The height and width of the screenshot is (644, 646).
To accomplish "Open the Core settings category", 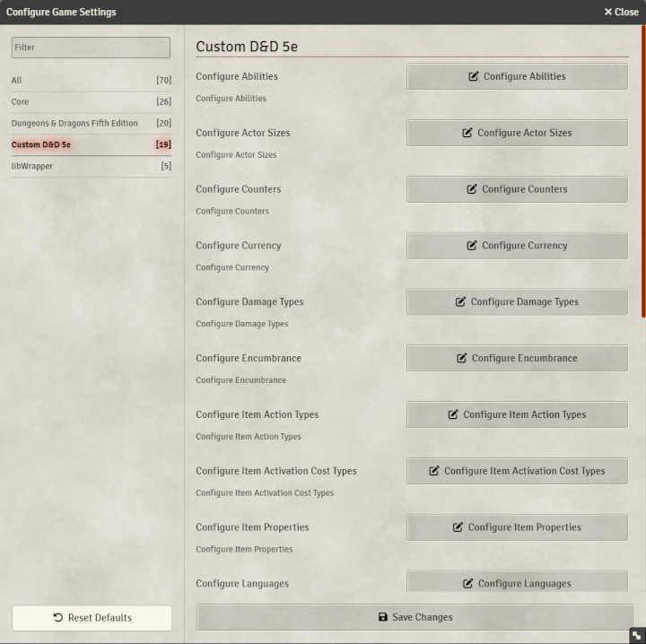I will click(x=91, y=101).
